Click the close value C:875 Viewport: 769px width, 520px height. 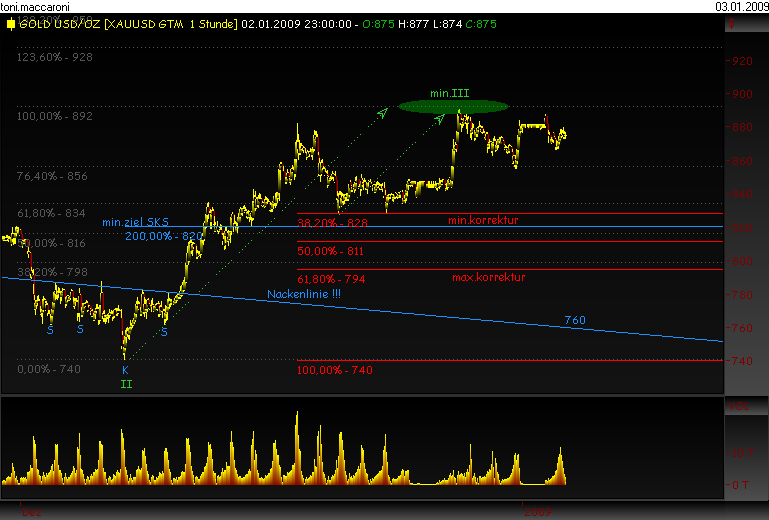(x=481, y=24)
